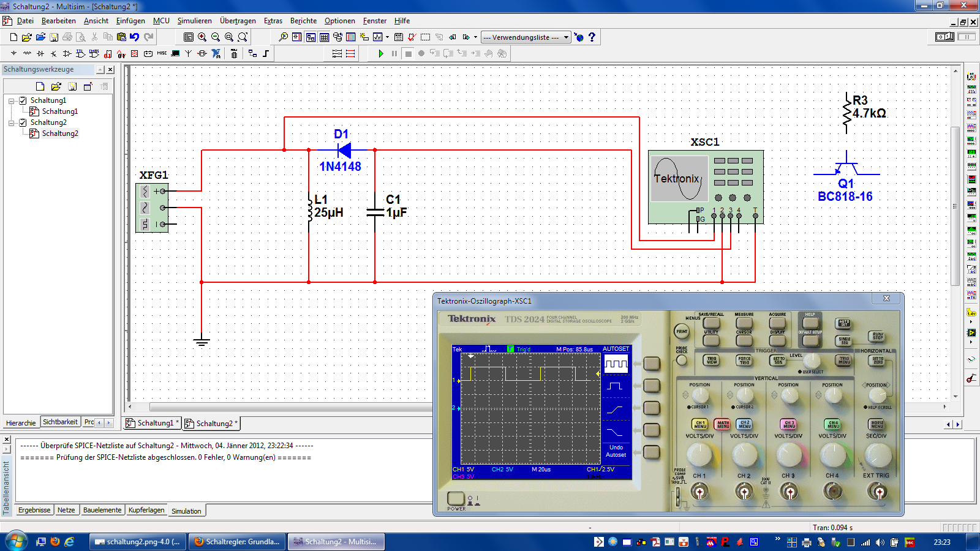The width and height of the screenshot is (980, 551).
Task: Click the Zoom In magnifier icon
Action: click(x=202, y=37)
